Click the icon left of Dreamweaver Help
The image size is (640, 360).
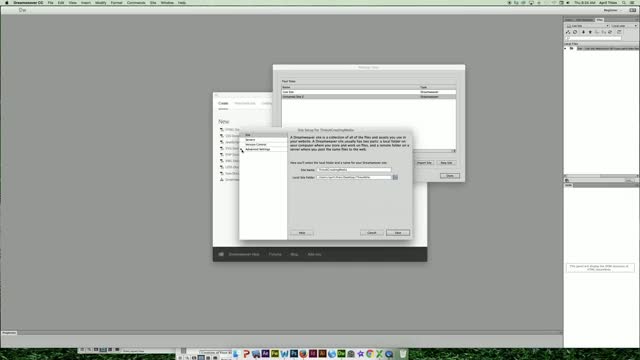point(221,254)
